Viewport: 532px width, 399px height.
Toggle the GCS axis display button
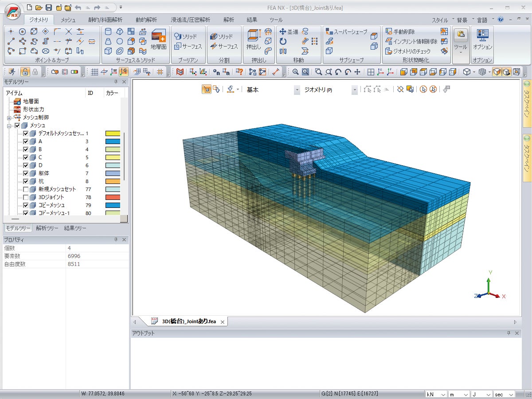124,72
